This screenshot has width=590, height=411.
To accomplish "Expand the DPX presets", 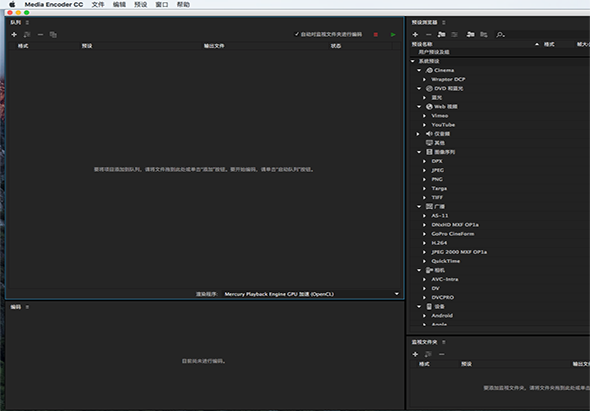I will (x=424, y=161).
